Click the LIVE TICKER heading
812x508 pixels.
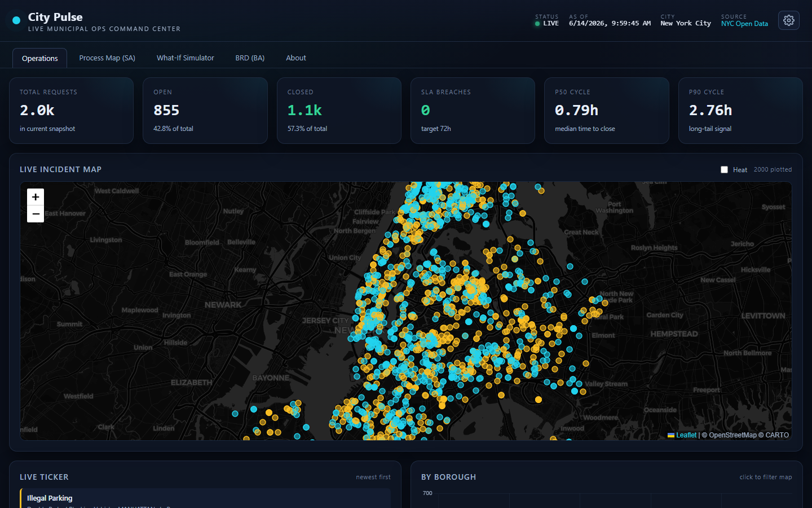[x=44, y=477]
